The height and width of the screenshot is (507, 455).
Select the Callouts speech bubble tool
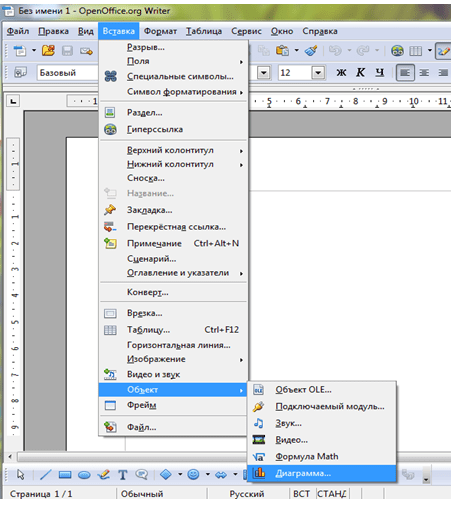[x=142, y=475]
